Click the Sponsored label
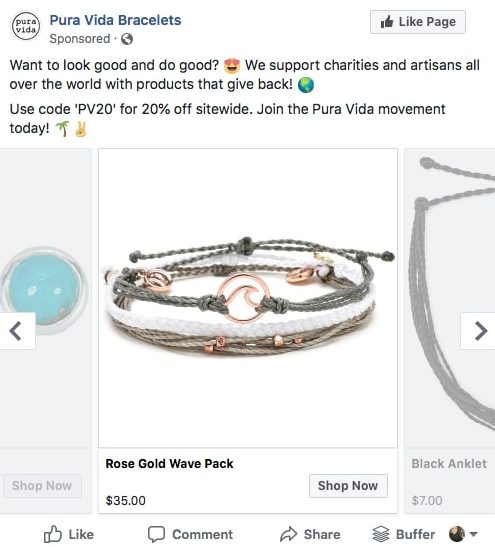 (x=80, y=39)
